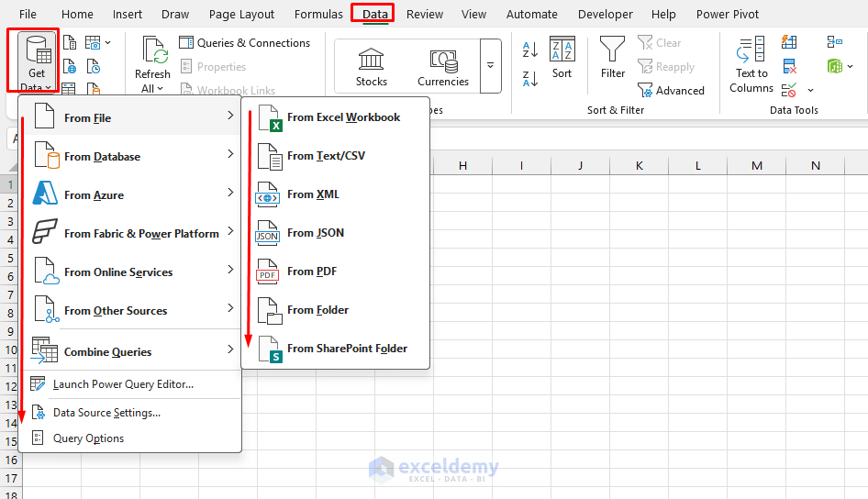Image resolution: width=868 pixels, height=499 pixels.
Task: Open Data Source Settings
Action: click(x=130, y=413)
